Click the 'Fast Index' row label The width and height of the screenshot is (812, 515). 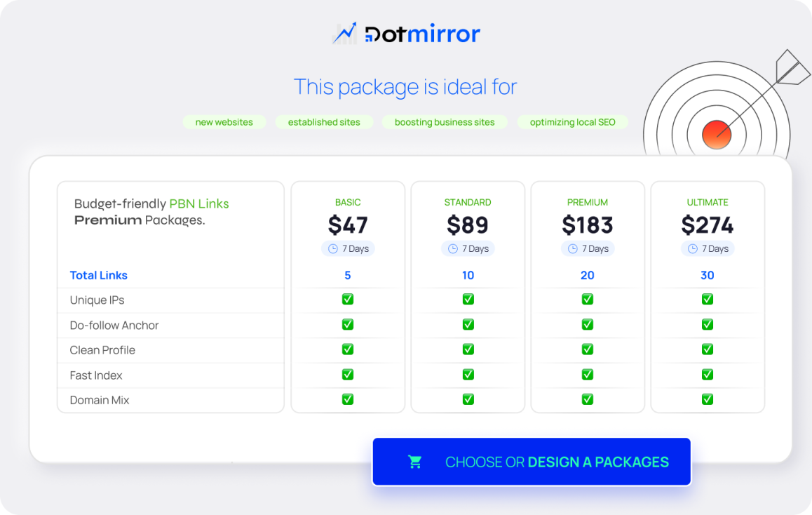(x=96, y=375)
